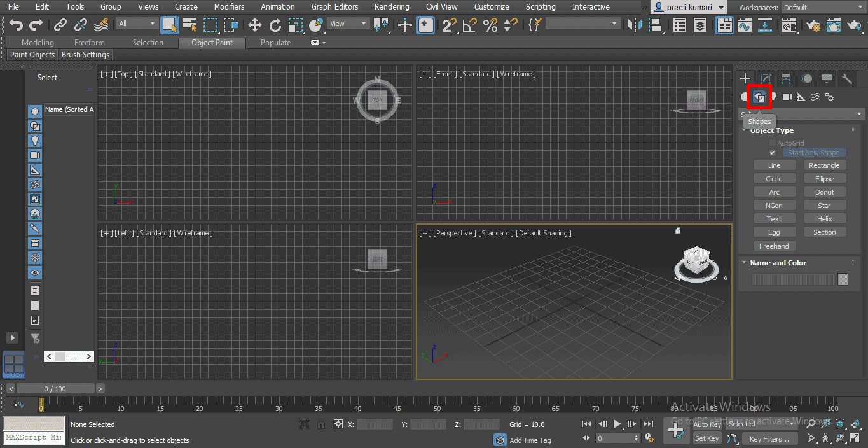Uncheck the Start New Shape checkbox

tap(773, 153)
